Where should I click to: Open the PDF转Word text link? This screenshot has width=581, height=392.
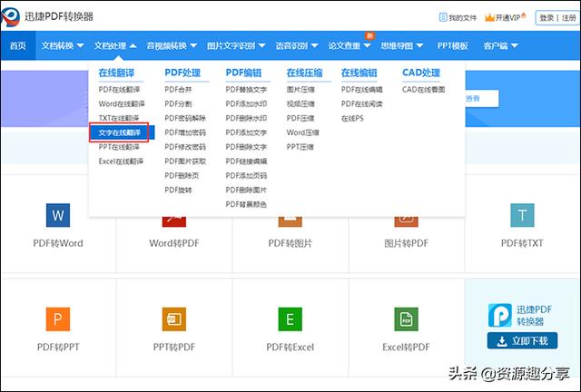point(58,243)
